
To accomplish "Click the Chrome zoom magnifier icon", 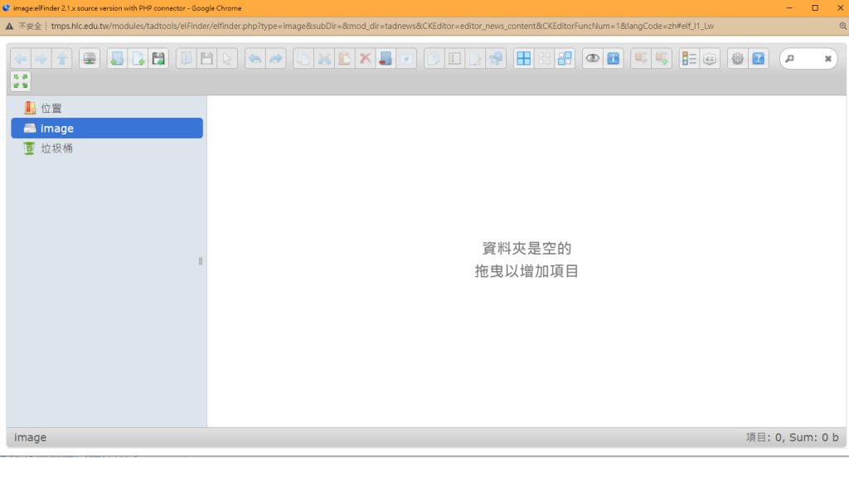I will (x=843, y=26).
